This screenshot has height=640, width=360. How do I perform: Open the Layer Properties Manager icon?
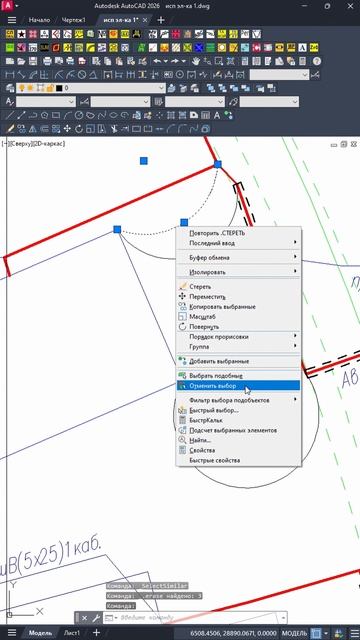(x=11, y=88)
